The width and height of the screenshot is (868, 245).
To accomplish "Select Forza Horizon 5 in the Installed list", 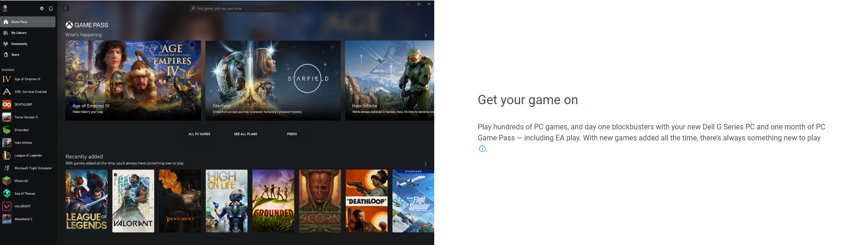I will [x=28, y=117].
